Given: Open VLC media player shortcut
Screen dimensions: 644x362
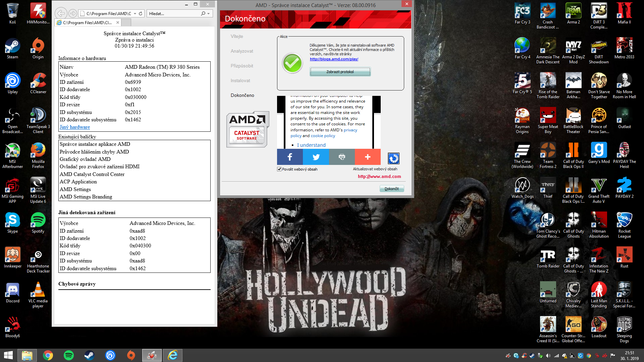Looking at the screenshot, I should pos(38,295).
